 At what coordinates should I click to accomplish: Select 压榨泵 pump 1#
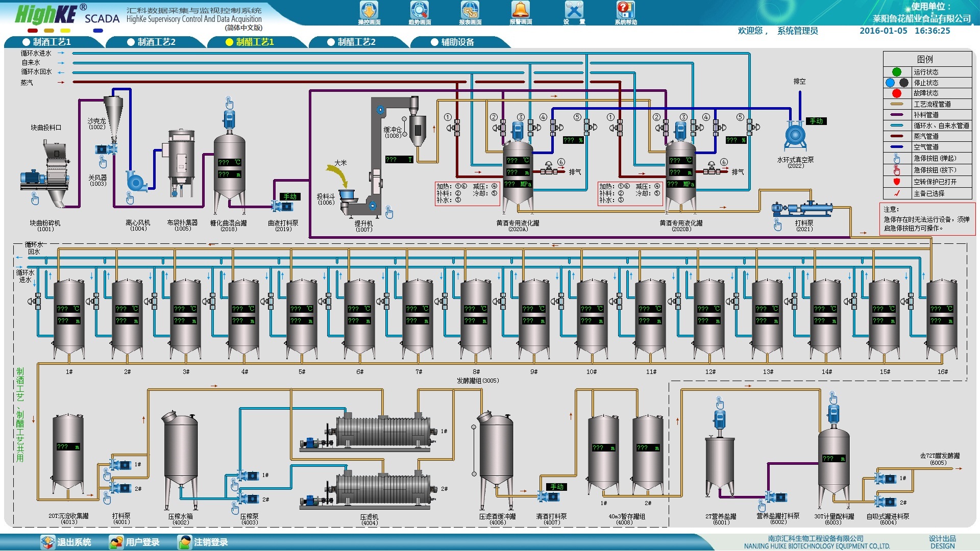tap(248, 475)
